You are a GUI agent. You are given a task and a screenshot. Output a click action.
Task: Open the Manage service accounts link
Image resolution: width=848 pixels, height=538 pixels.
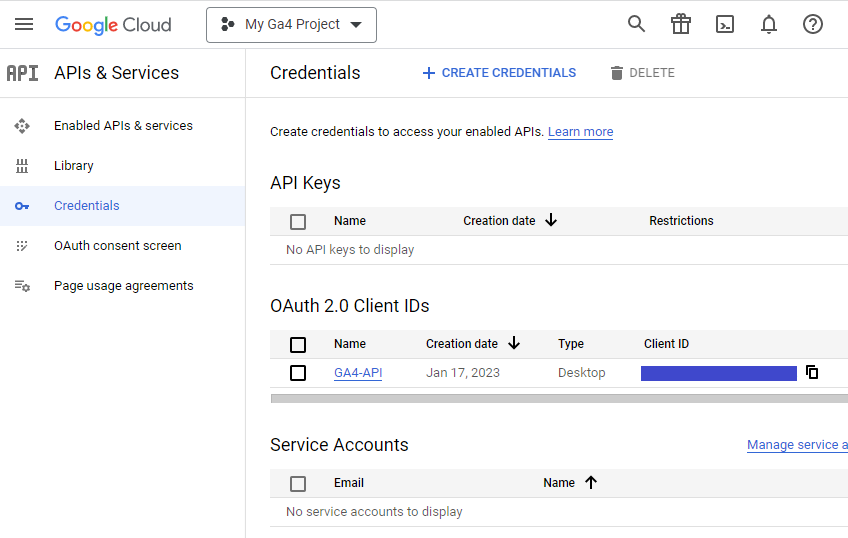797,445
